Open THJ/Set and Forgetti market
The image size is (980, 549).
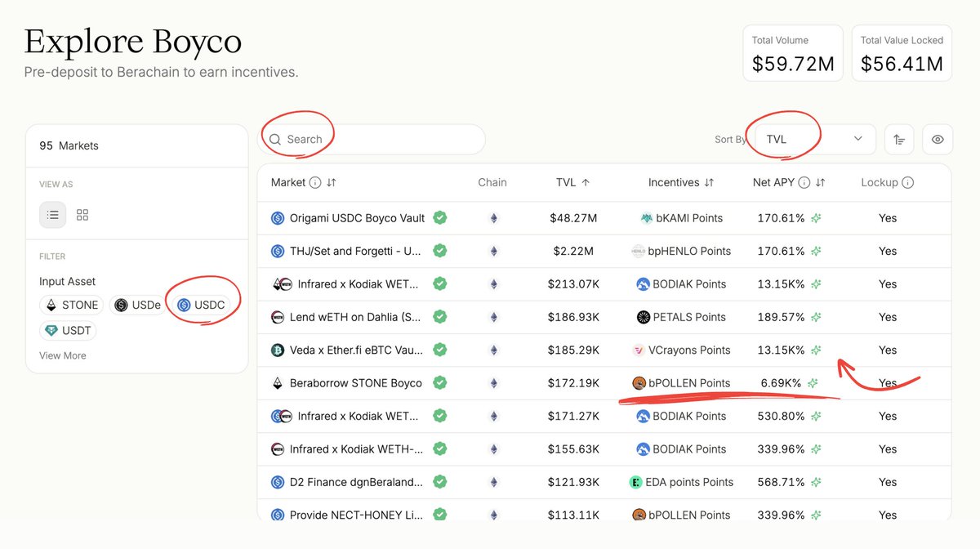[x=355, y=251]
